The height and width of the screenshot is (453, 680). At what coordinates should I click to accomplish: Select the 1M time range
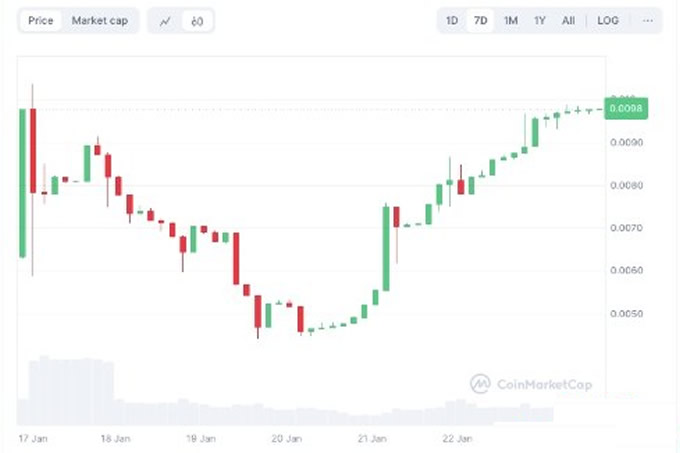coord(510,20)
